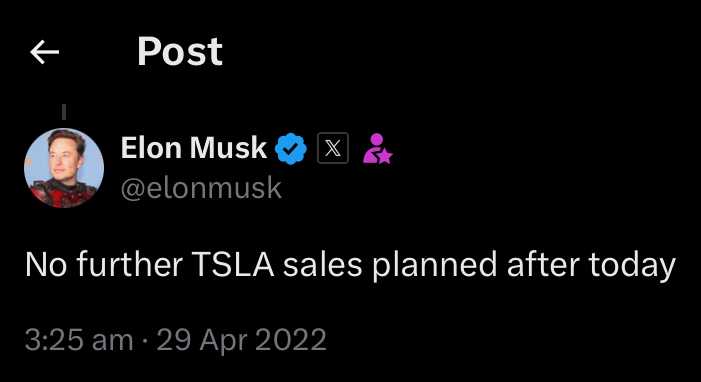This screenshot has width=701, height=382.
Task: Click the word "after" in the post
Action: pos(542,264)
